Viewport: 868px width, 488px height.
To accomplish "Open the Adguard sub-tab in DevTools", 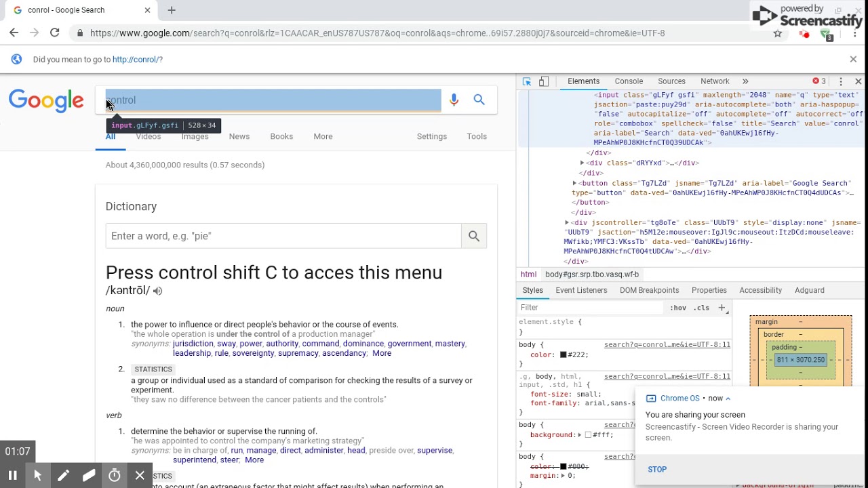I will 809,290.
